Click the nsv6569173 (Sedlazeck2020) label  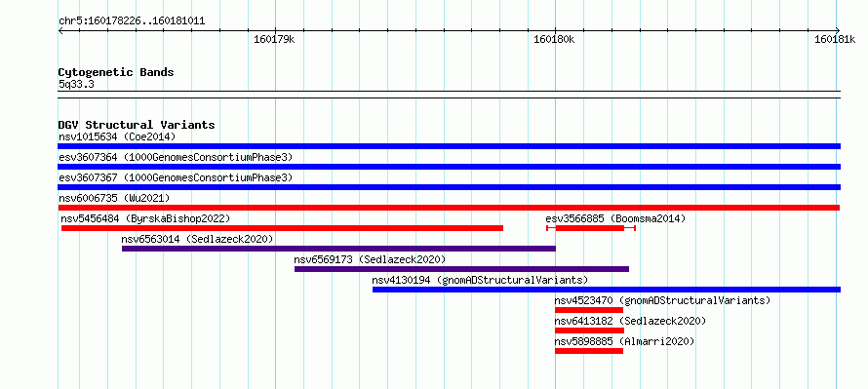tap(370, 259)
